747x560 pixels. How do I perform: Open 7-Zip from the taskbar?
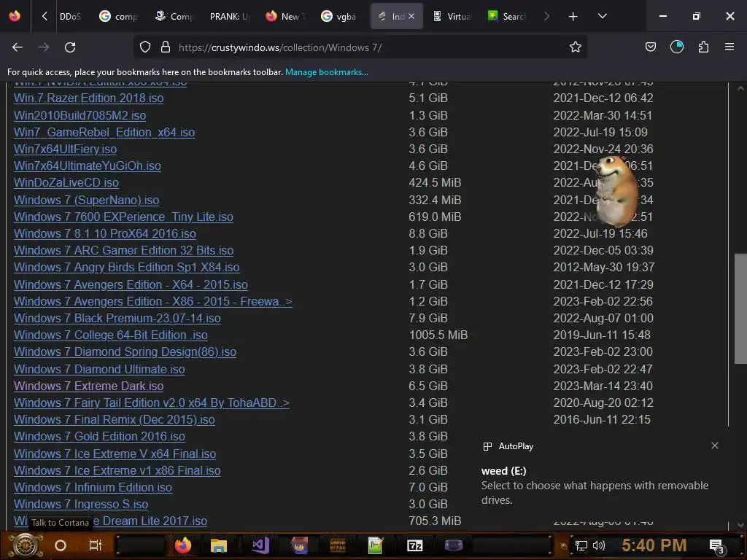414,545
